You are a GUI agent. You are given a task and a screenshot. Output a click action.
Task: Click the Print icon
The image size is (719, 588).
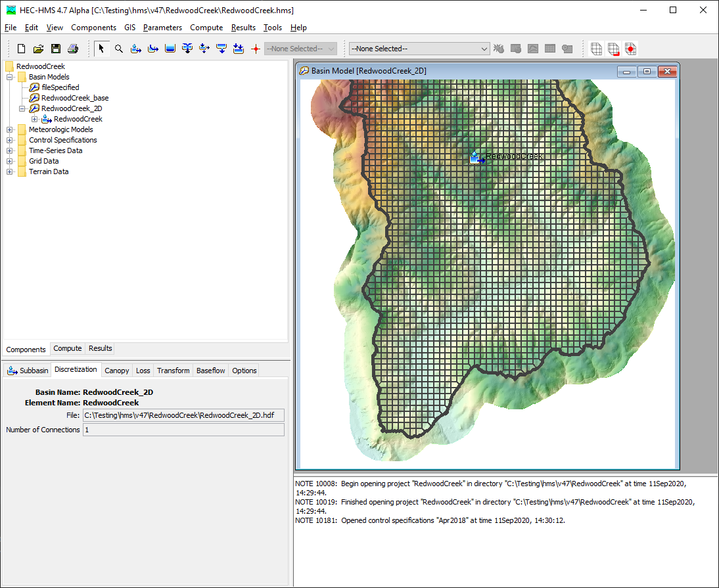(73, 49)
